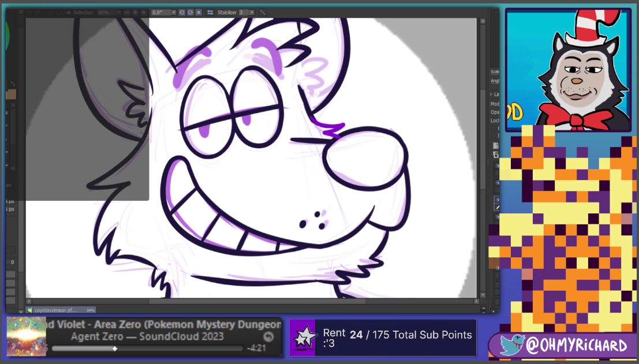Image resolution: width=639 pixels, height=364 pixels.
Task: Click the canvas horizontal scrollbar
Action: click(257, 301)
